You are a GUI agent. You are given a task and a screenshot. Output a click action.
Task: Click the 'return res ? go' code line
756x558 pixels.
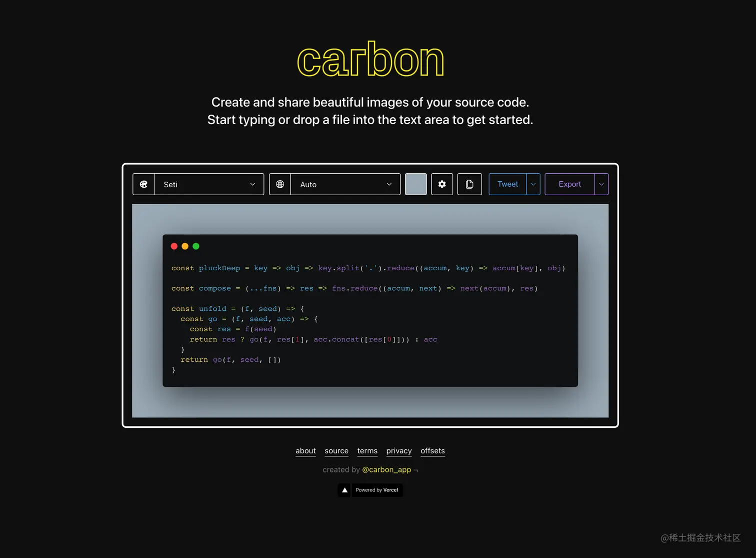click(x=313, y=339)
